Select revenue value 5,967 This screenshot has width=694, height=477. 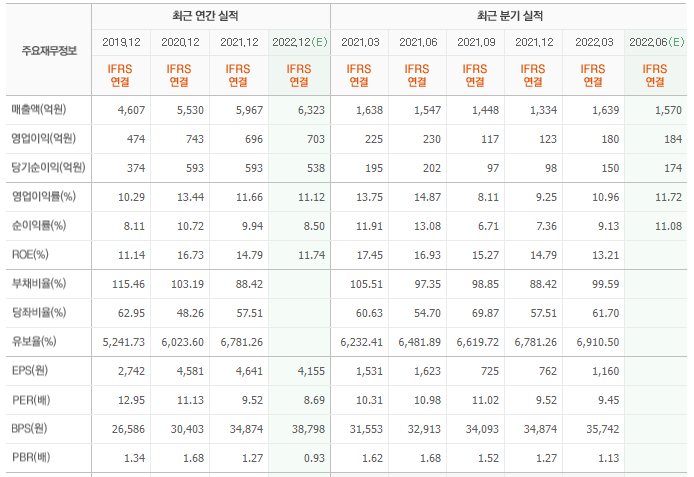click(x=250, y=110)
